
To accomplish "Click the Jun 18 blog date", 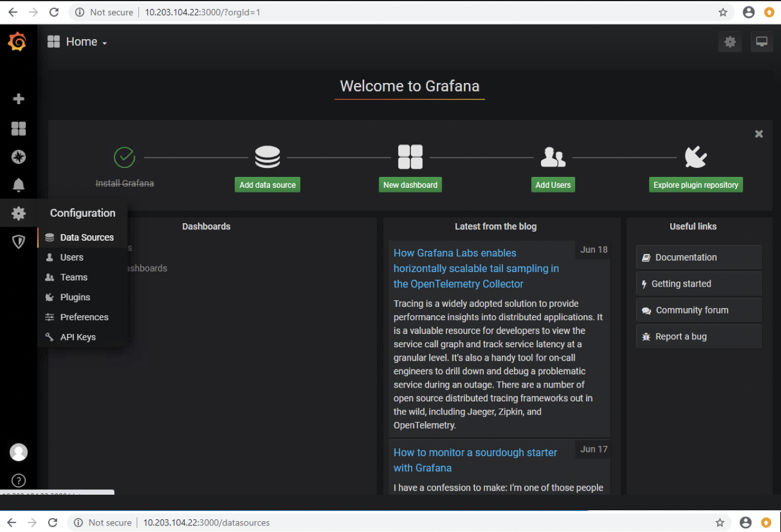I will [594, 250].
